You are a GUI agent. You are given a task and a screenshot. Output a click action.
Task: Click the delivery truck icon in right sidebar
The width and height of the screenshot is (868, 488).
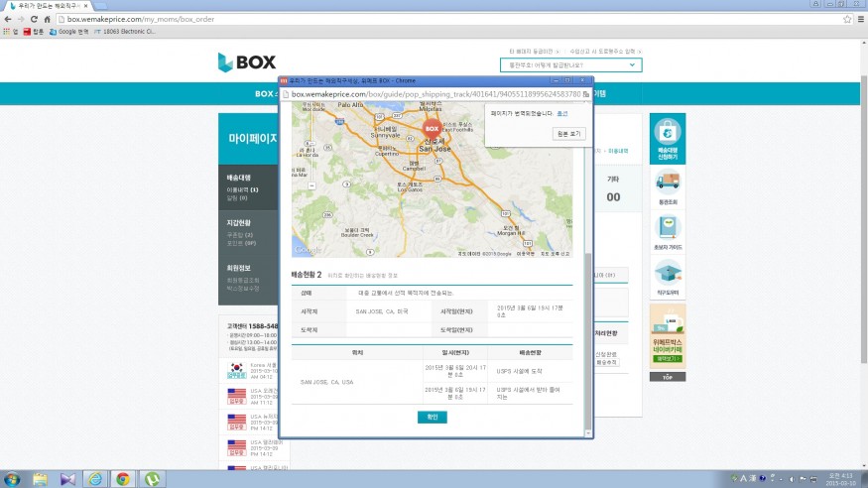(x=668, y=182)
